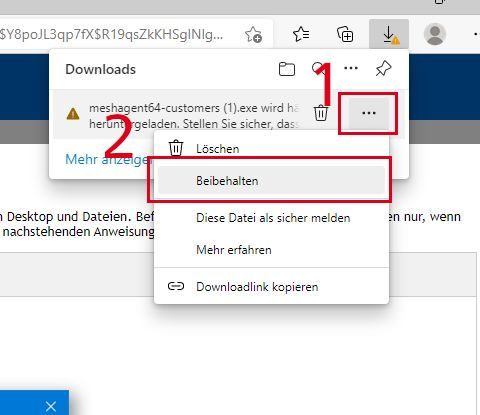Open the Favorites list icon
The height and width of the screenshot is (415, 480).
click(301, 34)
